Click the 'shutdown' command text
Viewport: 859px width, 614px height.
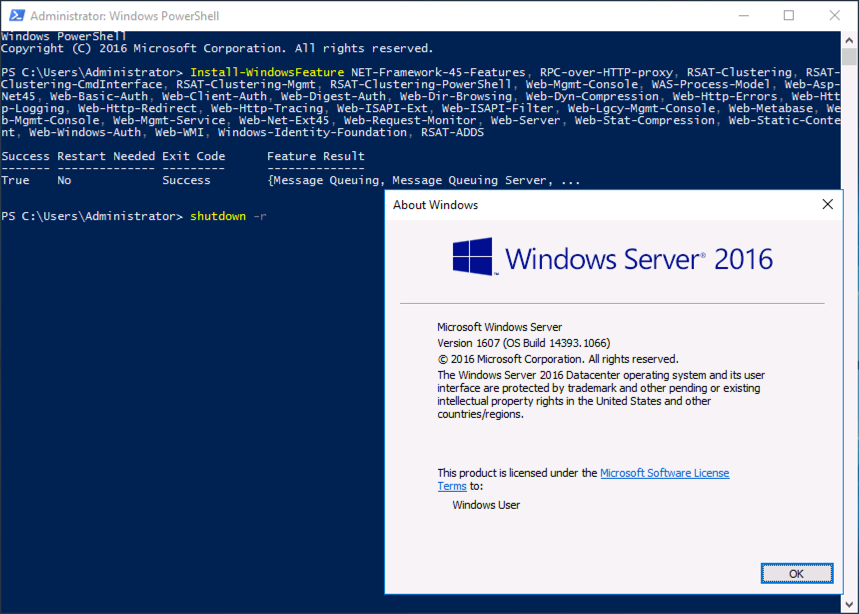click(x=218, y=216)
